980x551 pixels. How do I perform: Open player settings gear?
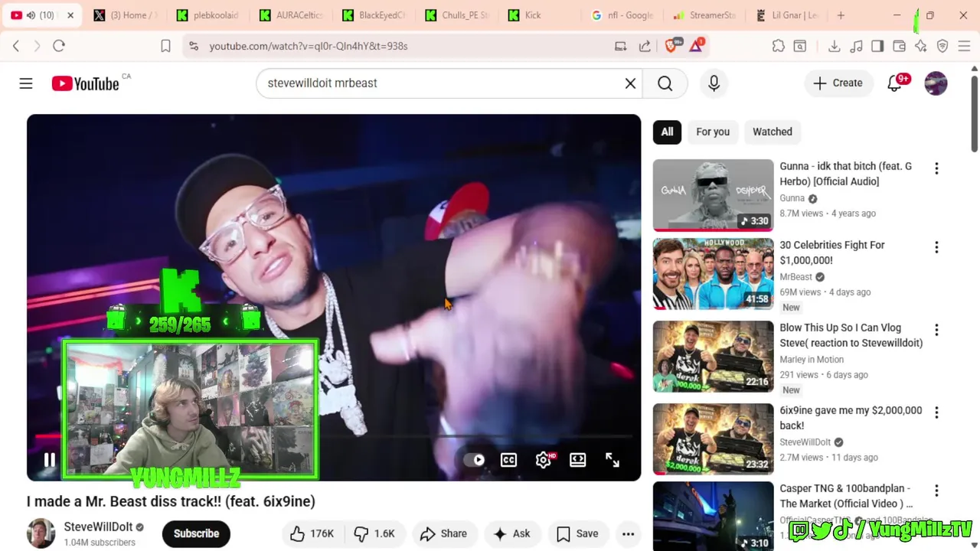[544, 460]
